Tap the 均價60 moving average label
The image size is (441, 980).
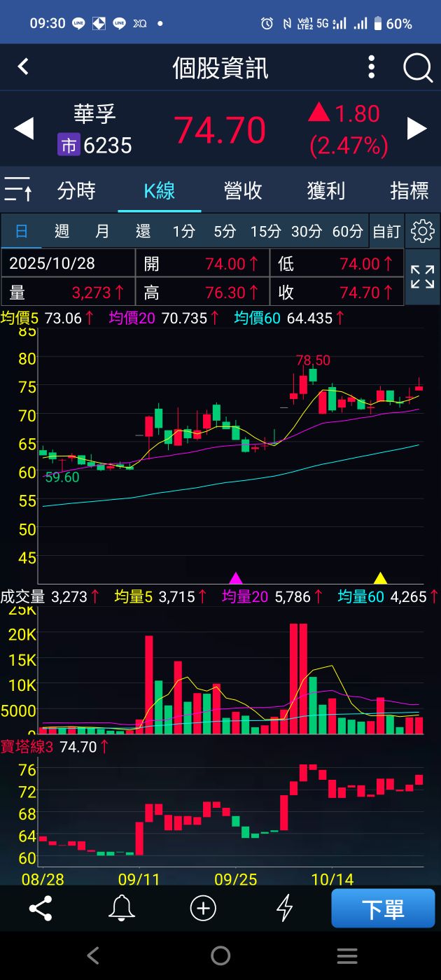257,318
